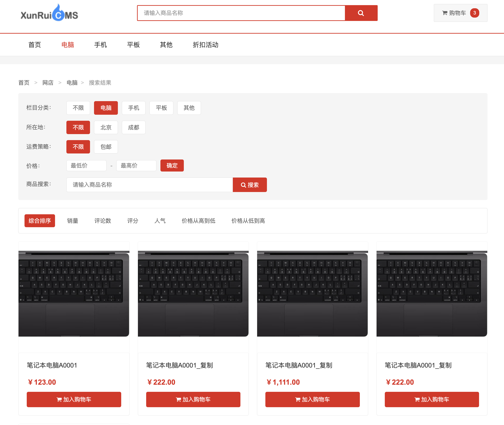The width and height of the screenshot is (504, 425).
Task: Go to 平板 navigation menu item
Action: pos(133,45)
